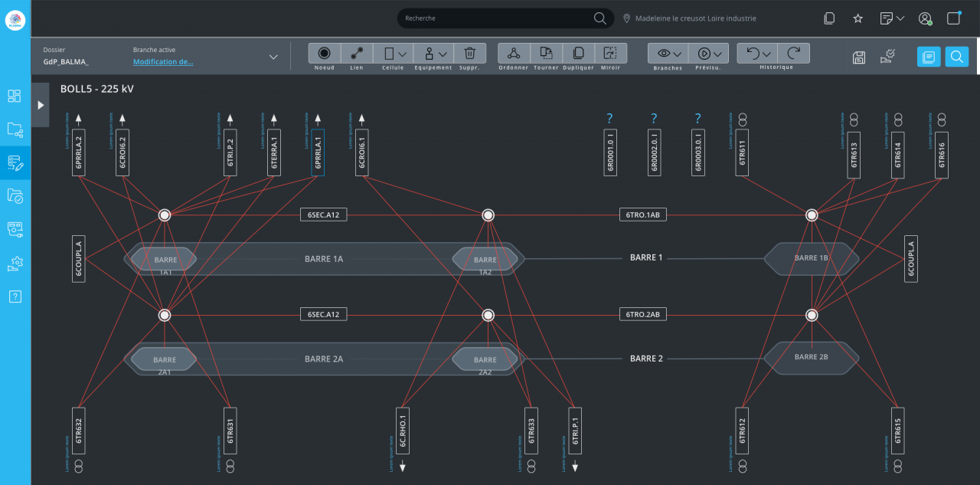
Task: Click the Ordonner arrange icon
Action: 514,54
